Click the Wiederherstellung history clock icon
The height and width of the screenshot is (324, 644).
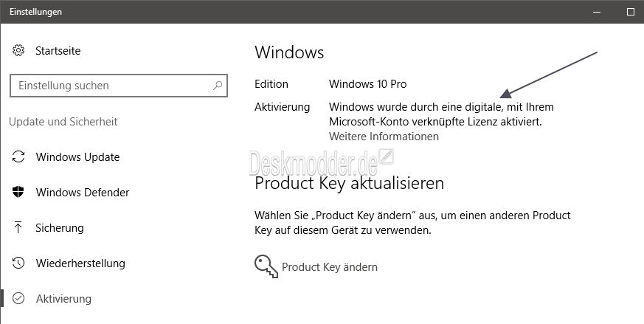pos(18,263)
